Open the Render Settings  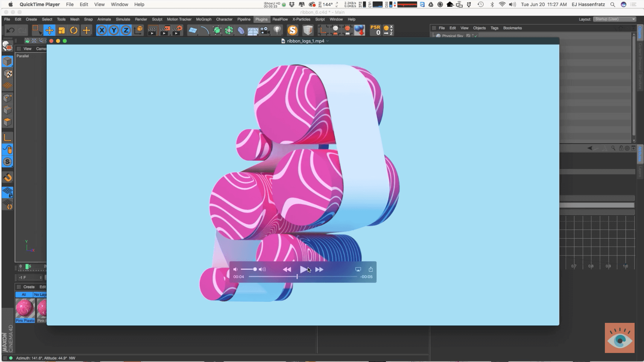(176, 30)
